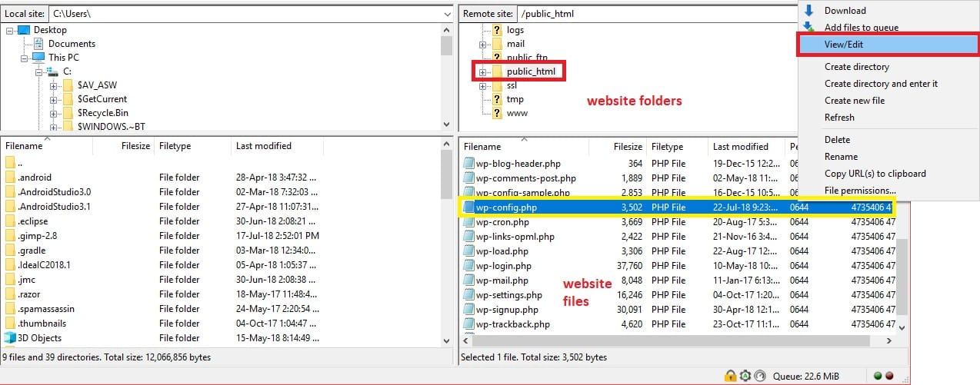Click the Documents icon in local tree
980x385 pixels.
39,44
